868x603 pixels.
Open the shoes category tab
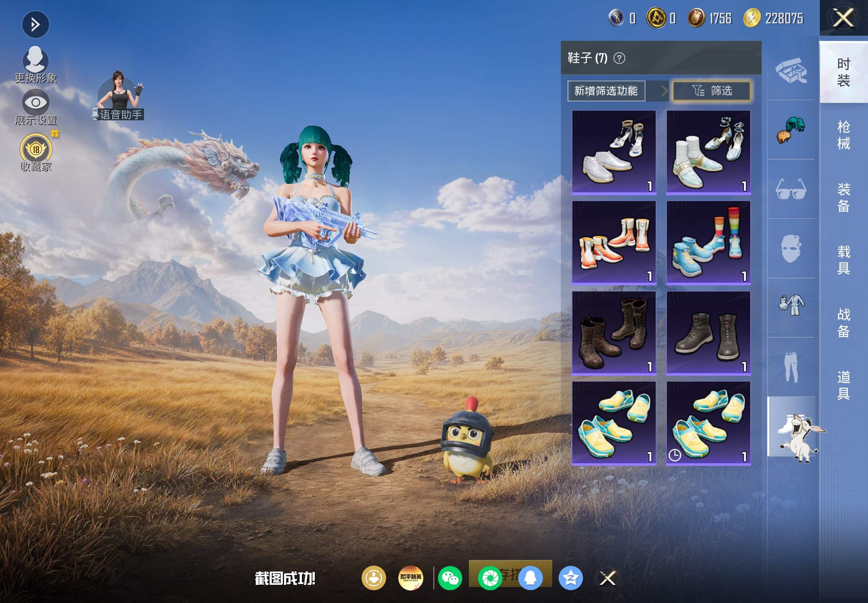click(791, 426)
